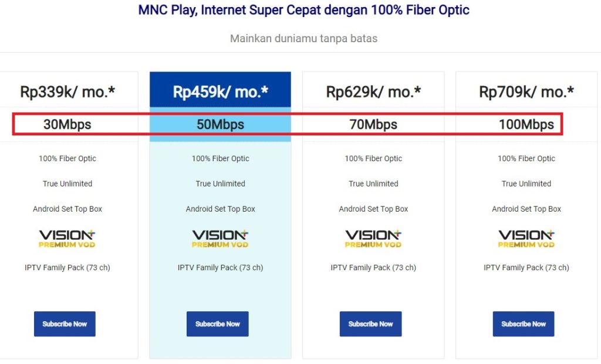The height and width of the screenshot is (364, 601).
Task: Click IPTV Family Pack in the Rp629k column
Action: tap(373, 267)
